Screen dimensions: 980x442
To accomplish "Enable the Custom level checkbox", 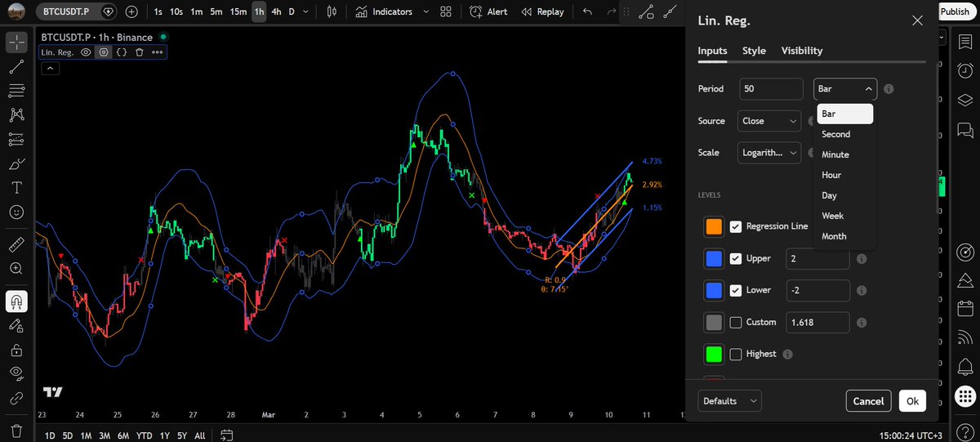I will (736, 322).
